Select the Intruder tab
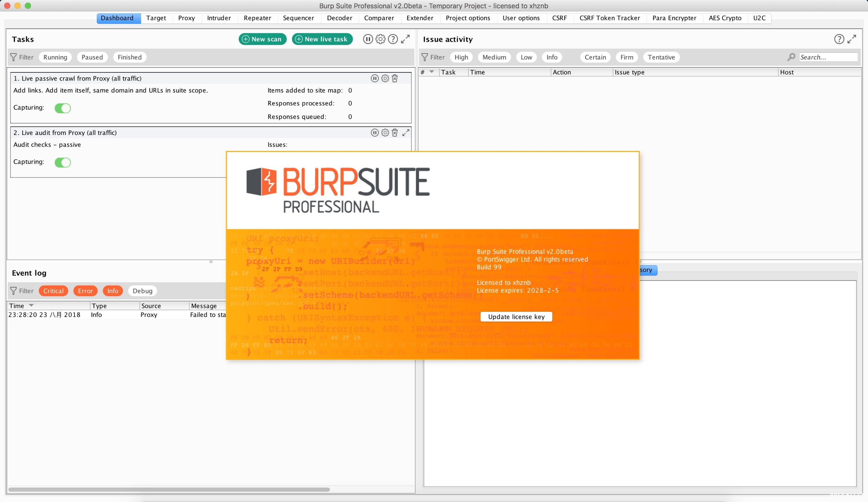Screen dimensions: 868x502 tap(218, 18)
